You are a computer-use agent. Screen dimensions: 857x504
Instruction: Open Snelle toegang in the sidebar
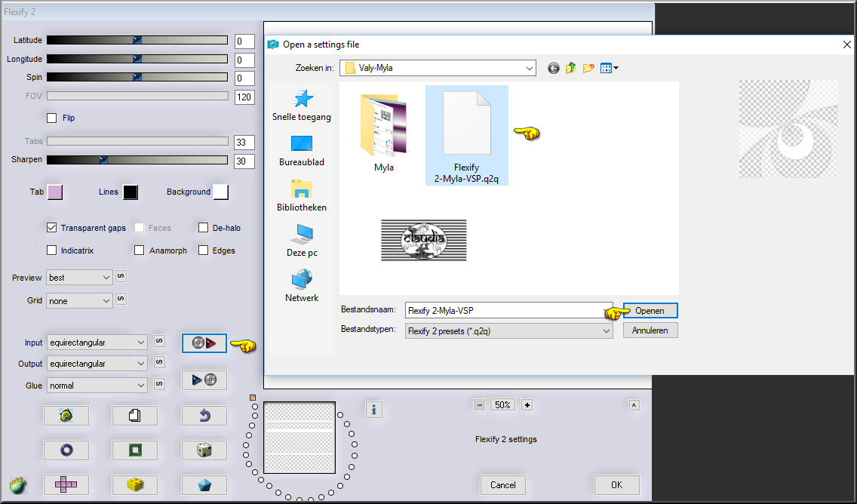(x=302, y=106)
